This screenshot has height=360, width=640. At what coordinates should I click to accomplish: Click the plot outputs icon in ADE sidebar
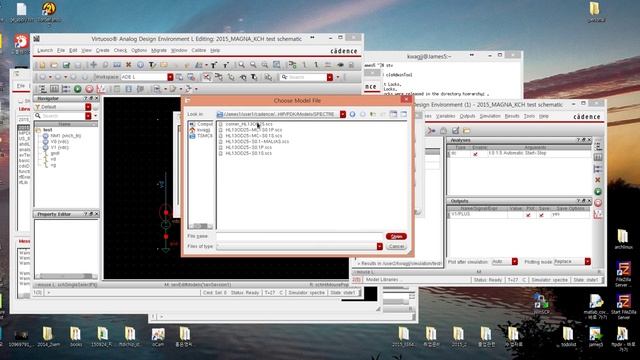598,214
